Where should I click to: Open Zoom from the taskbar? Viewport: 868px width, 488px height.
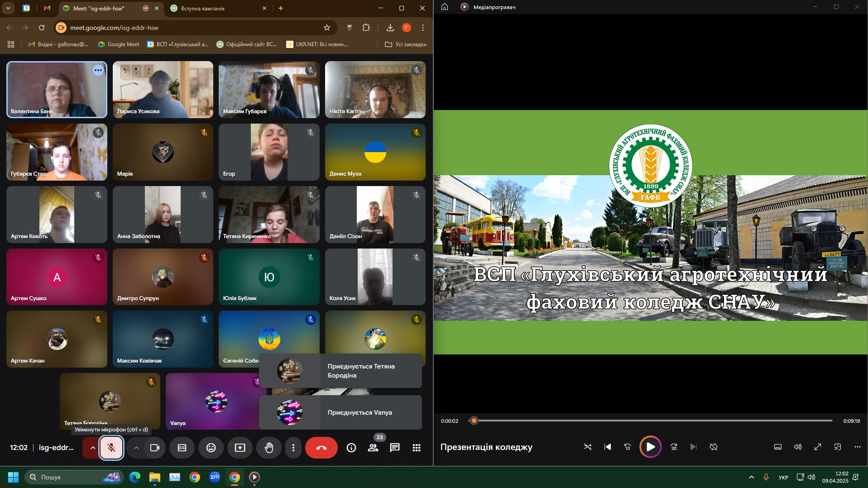pyautogui.click(x=215, y=477)
